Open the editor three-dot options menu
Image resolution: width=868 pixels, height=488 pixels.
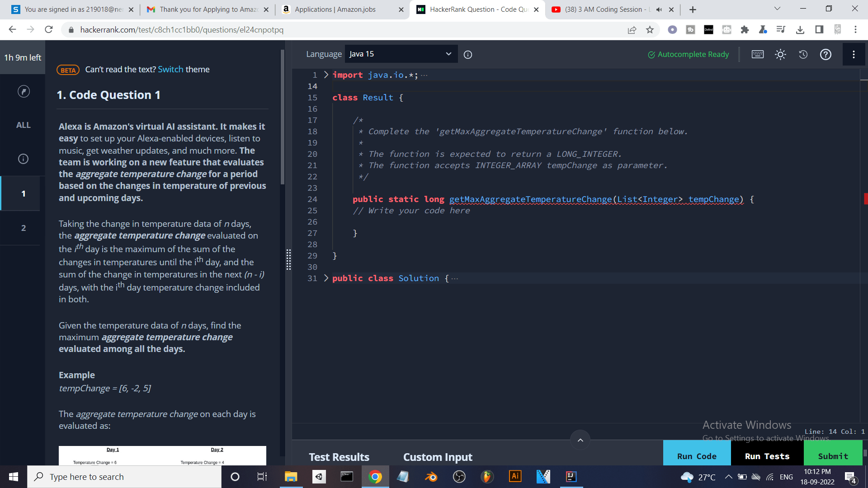854,54
